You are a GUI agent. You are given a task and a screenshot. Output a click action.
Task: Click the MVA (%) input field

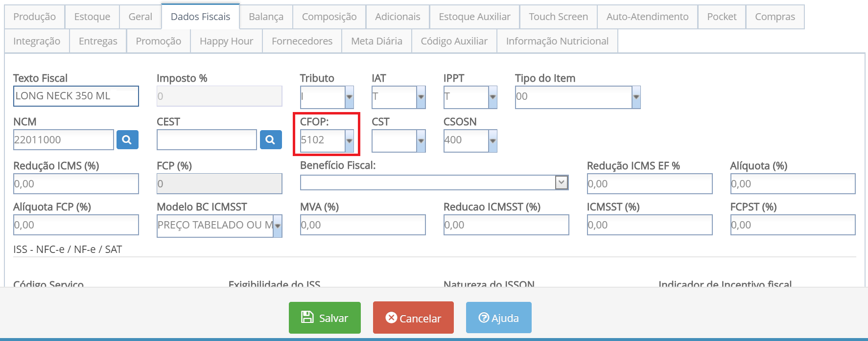tap(363, 225)
